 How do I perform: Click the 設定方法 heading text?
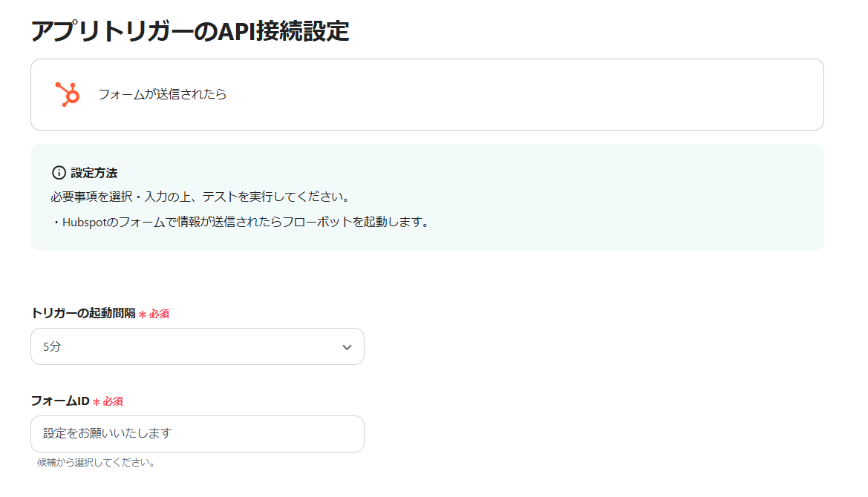[94, 173]
